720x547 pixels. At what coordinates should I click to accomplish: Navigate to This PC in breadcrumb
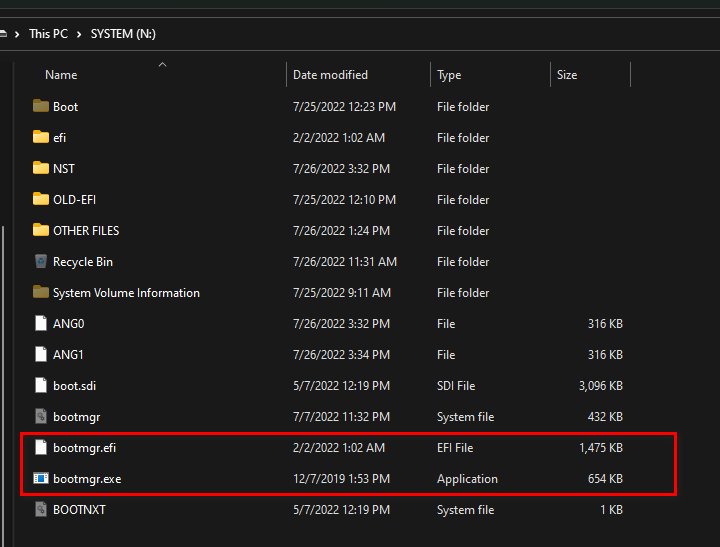pyautogui.click(x=48, y=34)
